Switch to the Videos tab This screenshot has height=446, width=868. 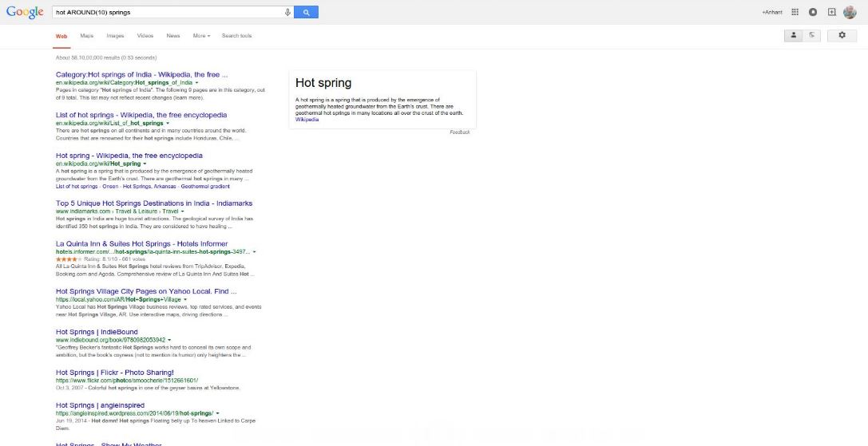(x=145, y=36)
